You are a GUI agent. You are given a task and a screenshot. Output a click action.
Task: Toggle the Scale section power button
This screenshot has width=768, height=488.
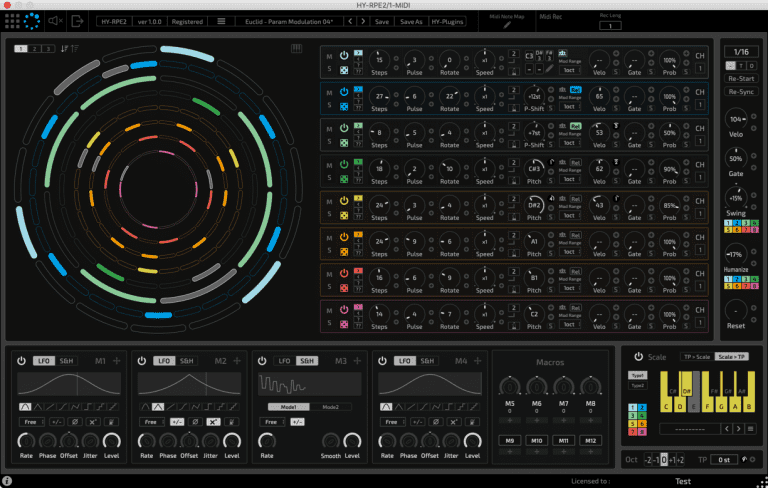point(638,357)
